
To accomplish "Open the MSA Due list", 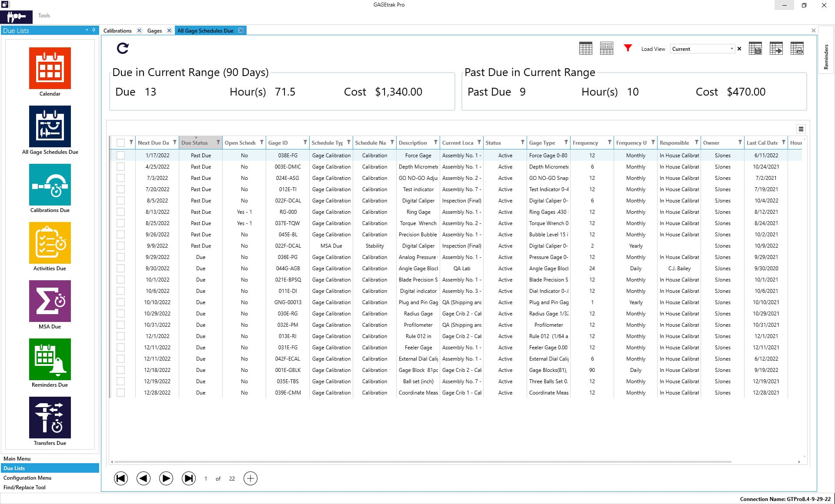I will (50, 301).
